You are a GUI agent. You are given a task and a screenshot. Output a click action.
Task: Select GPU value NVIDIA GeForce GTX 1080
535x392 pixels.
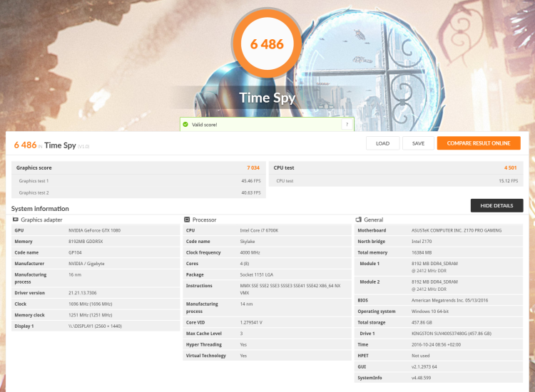[x=94, y=230]
